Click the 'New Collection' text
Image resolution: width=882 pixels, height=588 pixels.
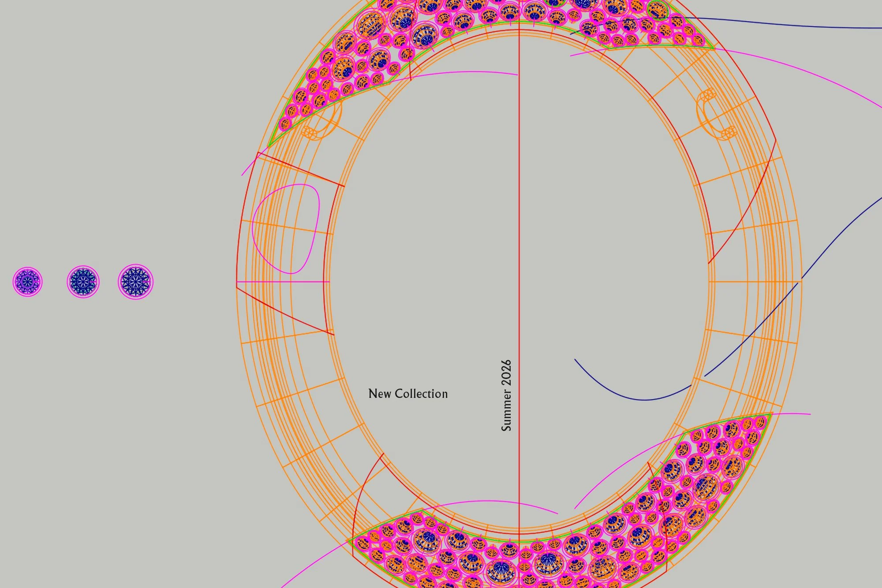tap(408, 393)
